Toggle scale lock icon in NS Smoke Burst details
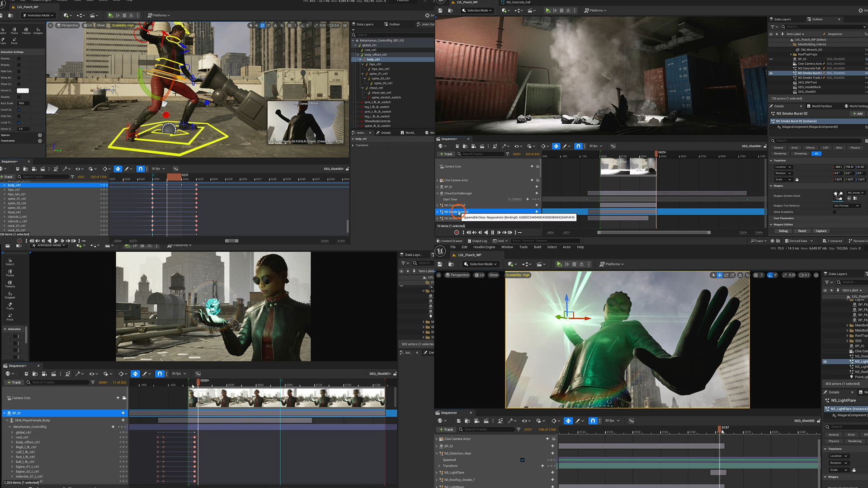This screenshot has width=868, height=488. [797, 179]
